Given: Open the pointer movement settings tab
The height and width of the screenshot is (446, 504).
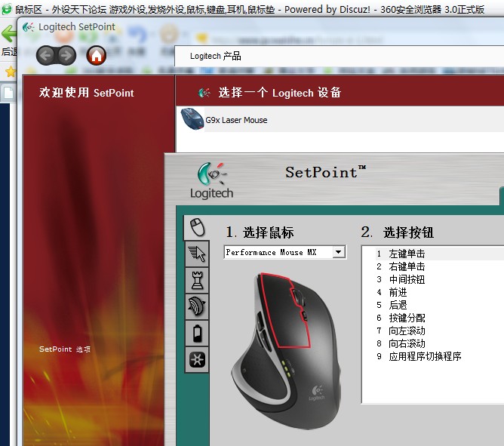Looking at the screenshot, I should (x=197, y=254).
